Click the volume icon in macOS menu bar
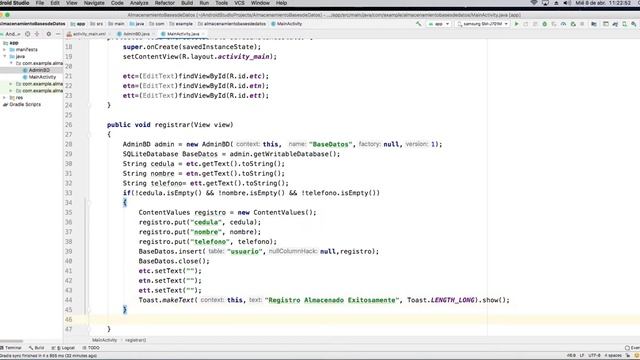The height and width of the screenshot is (360, 640). click(567, 3)
